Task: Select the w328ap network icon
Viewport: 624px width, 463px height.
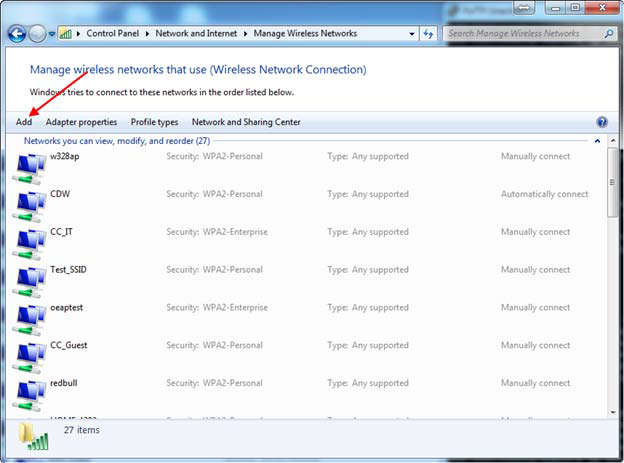Action: (x=29, y=169)
